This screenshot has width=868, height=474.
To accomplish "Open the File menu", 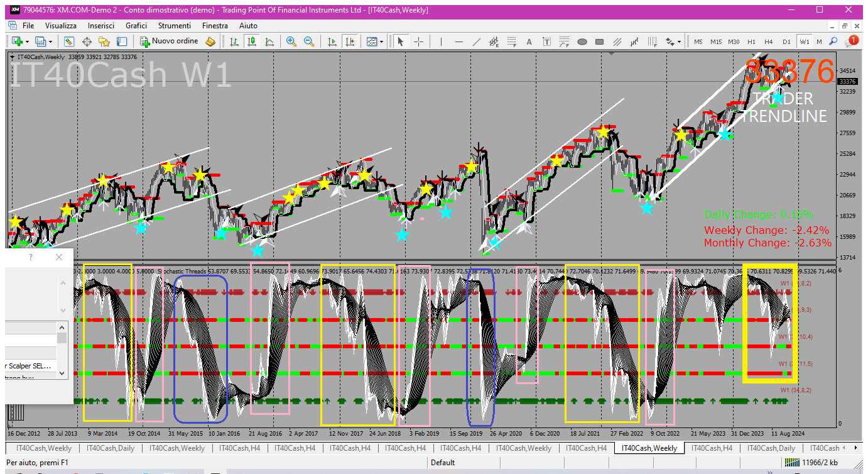I will (28, 26).
